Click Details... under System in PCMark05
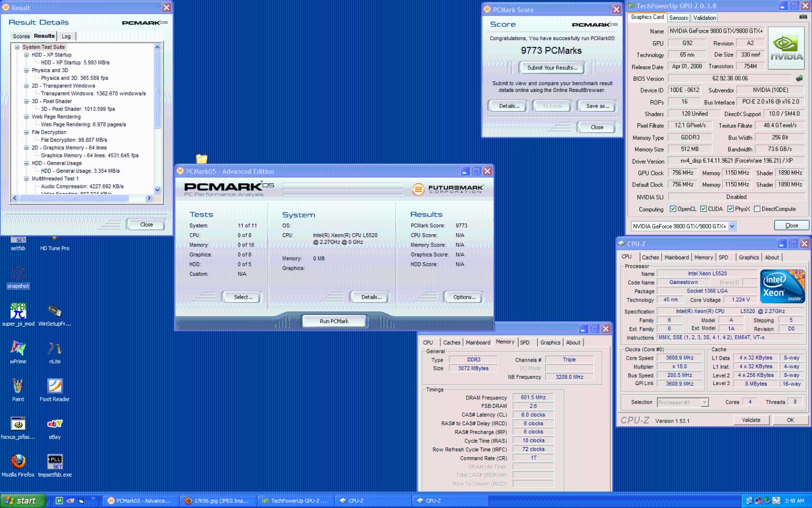 coord(370,297)
